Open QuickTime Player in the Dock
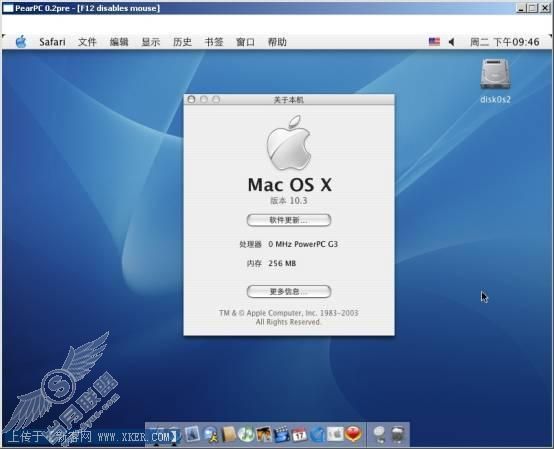 (x=317, y=435)
